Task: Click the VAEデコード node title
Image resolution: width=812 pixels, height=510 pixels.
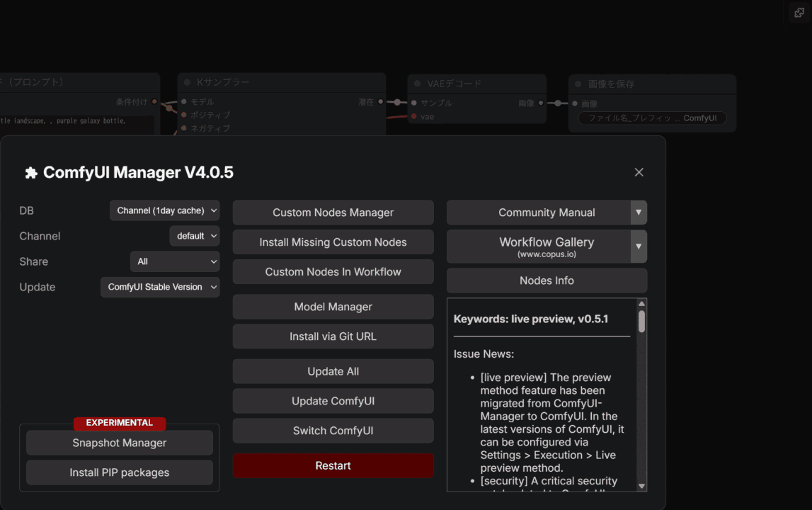Action: coord(454,84)
